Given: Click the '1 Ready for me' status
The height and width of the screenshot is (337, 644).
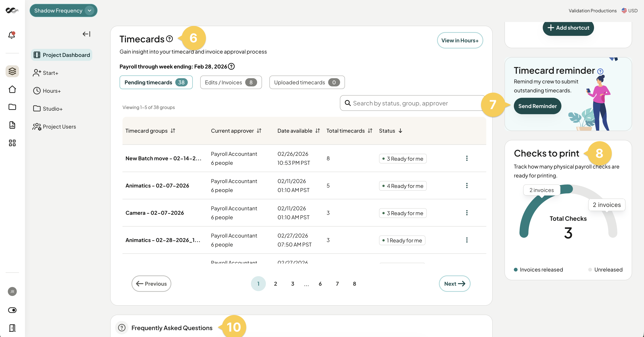Looking at the screenshot, I should pyautogui.click(x=402, y=240).
